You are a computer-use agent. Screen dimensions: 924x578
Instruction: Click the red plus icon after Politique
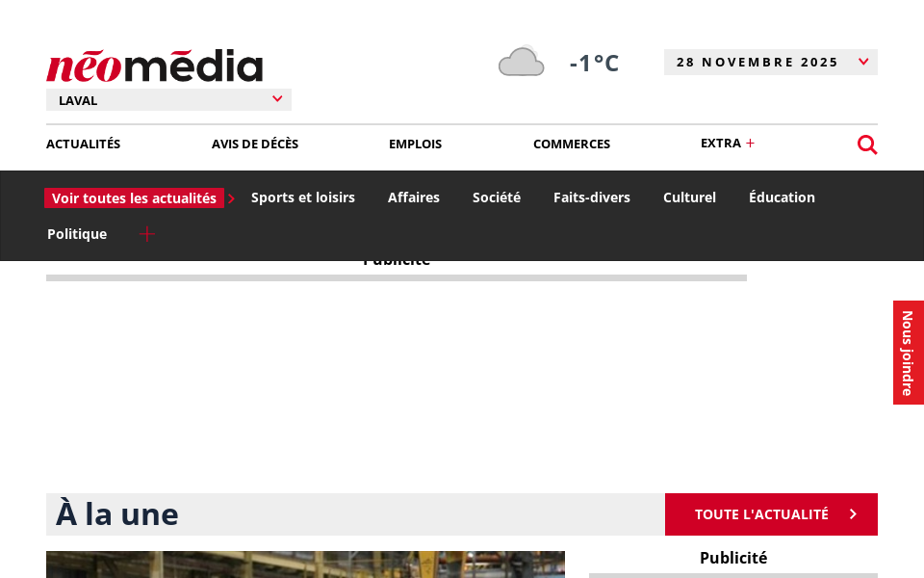pyautogui.click(x=146, y=234)
